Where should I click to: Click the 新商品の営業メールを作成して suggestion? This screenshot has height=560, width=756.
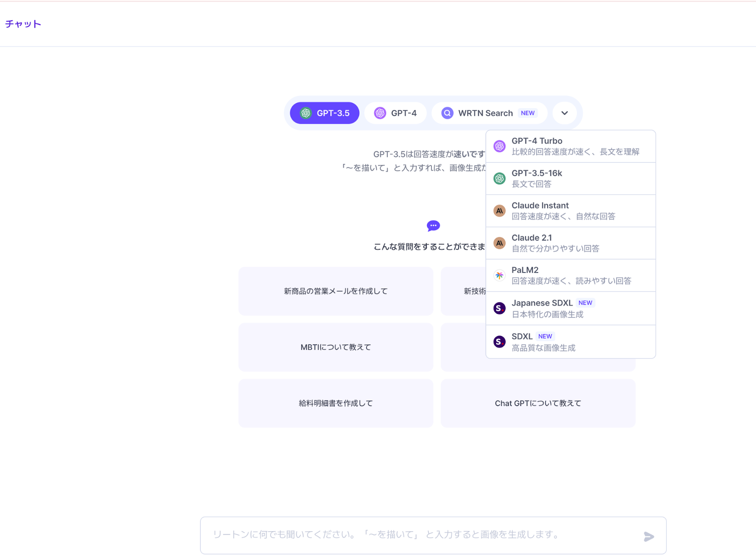point(336,291)
